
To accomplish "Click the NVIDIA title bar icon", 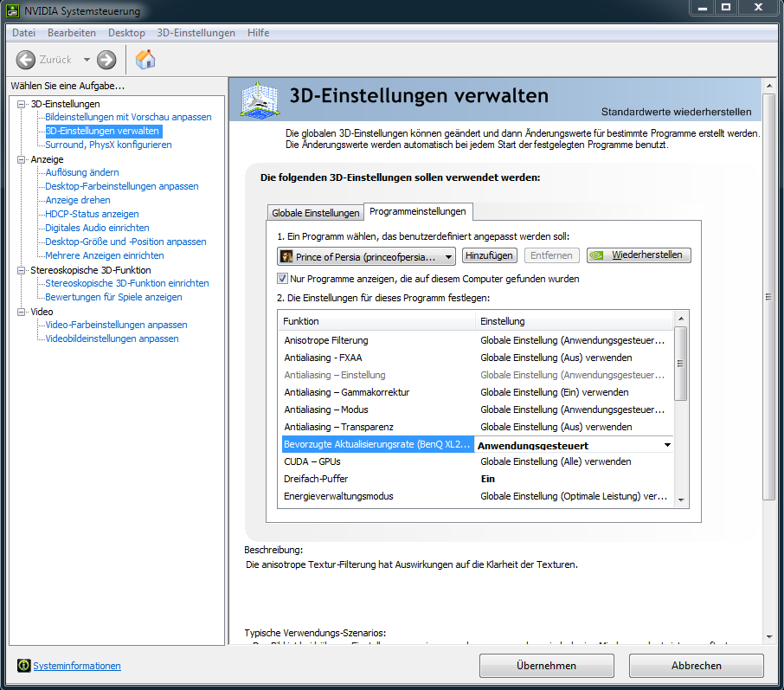I will 12,10.
